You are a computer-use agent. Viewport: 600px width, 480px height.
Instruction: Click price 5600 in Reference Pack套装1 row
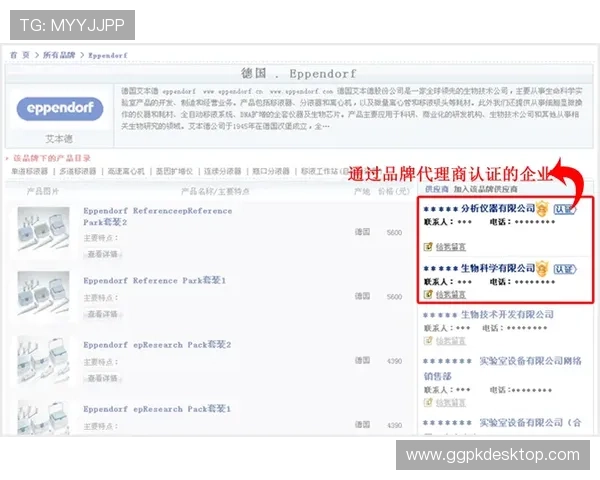(x=394, y=297)
